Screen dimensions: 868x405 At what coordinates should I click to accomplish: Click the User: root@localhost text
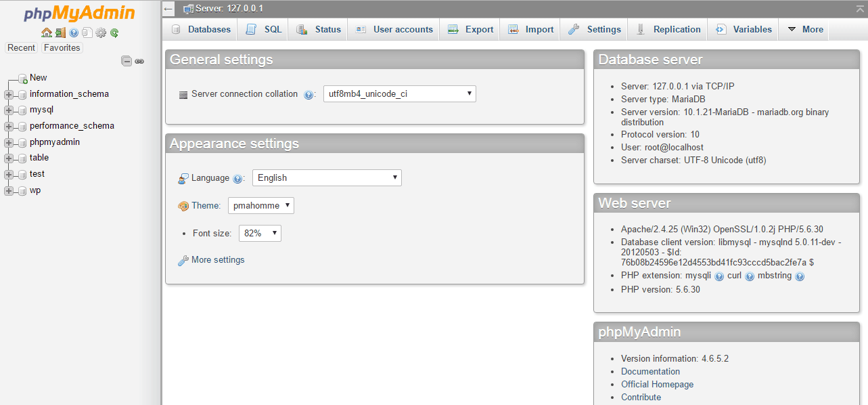point(662,148)
